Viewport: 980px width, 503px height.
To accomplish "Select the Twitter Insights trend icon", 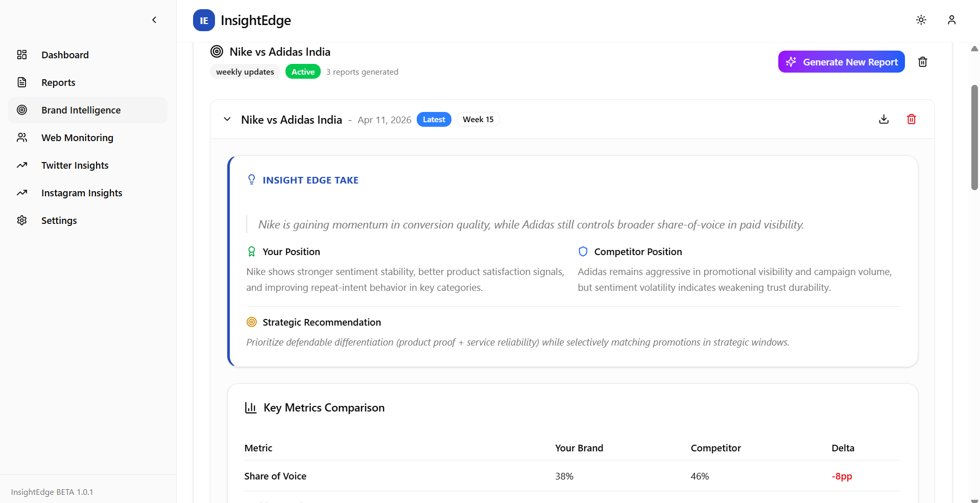I will tap(22, 165).
